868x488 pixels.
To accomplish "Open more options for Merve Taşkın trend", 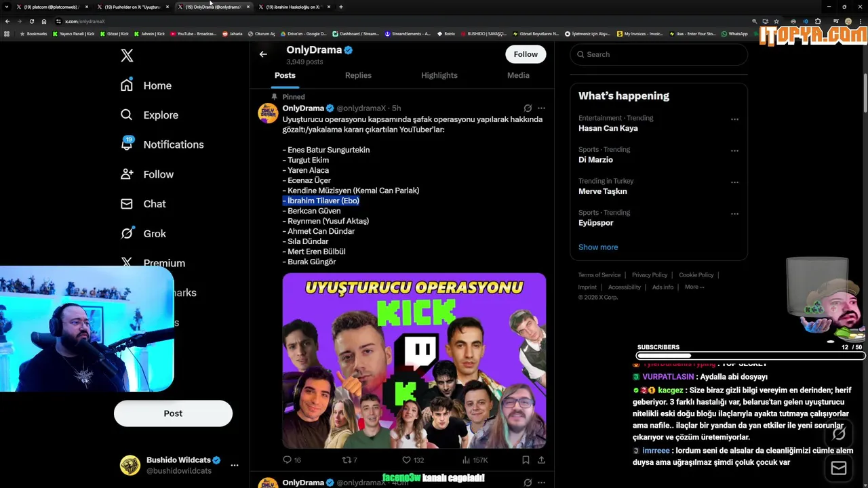I will tap(734, 182).
